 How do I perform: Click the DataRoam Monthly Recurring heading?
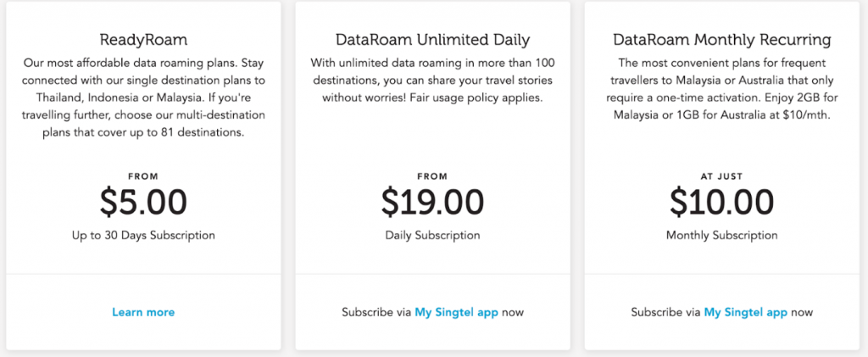(x=721, y=39)
